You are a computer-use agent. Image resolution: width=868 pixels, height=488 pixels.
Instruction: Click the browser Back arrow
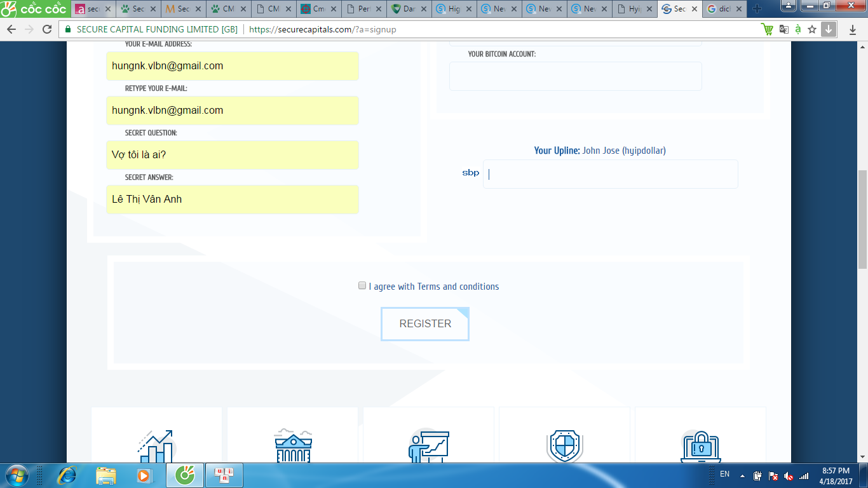(11, 30)
